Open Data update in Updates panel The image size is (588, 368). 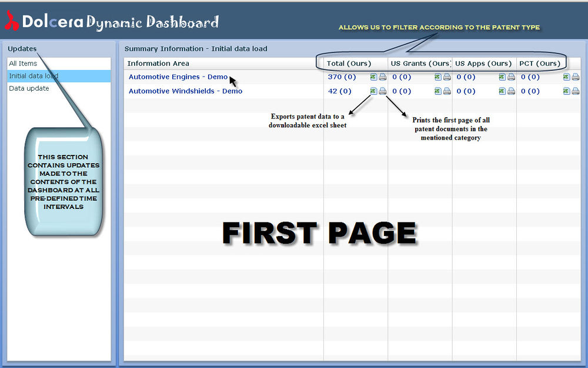click(29, 88)
